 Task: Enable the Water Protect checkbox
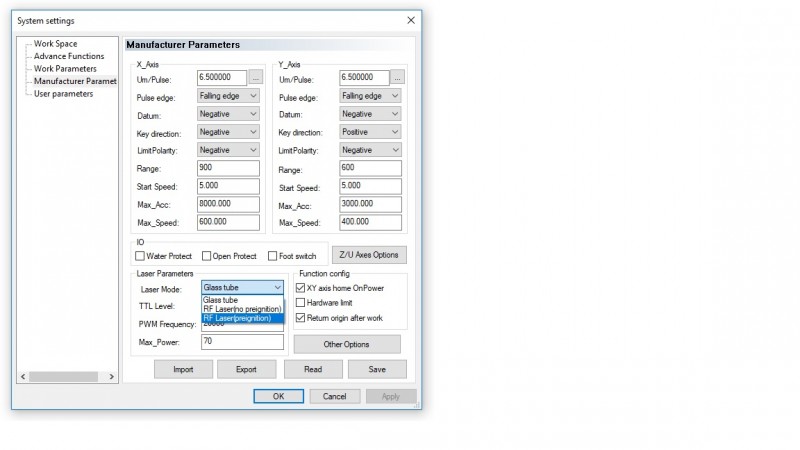click(x=141, y=256)
